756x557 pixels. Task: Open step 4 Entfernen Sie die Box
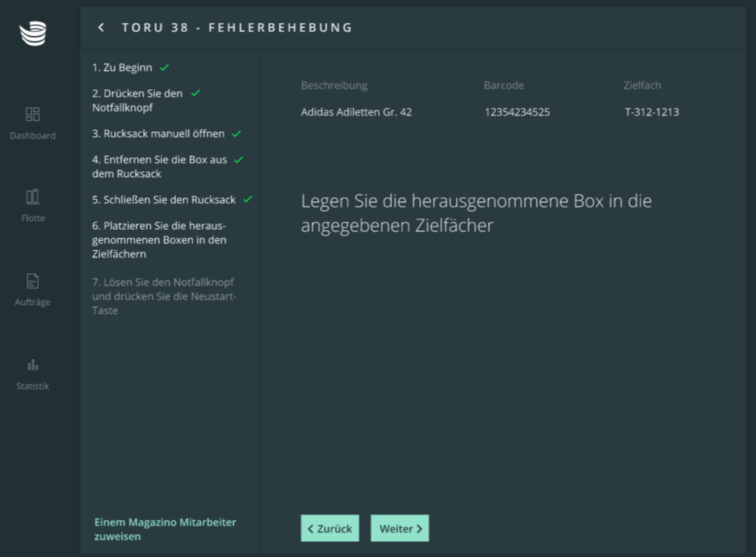[159, 166]
